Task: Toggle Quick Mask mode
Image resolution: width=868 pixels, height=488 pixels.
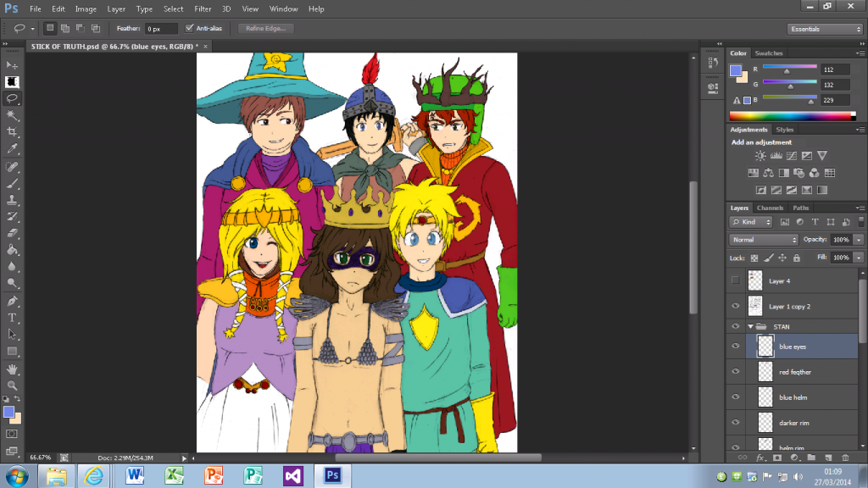Action: (x=12, y=434)
